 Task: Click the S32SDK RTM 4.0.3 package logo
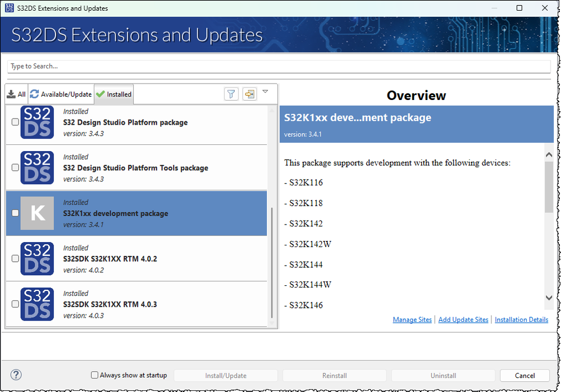(x=37, y=304)
